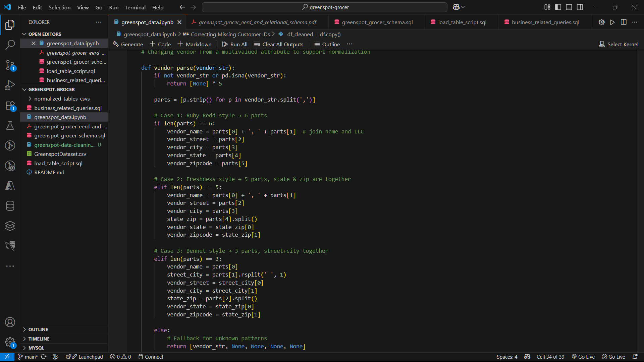The width and height of the screenshot is (644, 362).
Task: Synchronize changes icon in status bar
Action: click(44, 357)
